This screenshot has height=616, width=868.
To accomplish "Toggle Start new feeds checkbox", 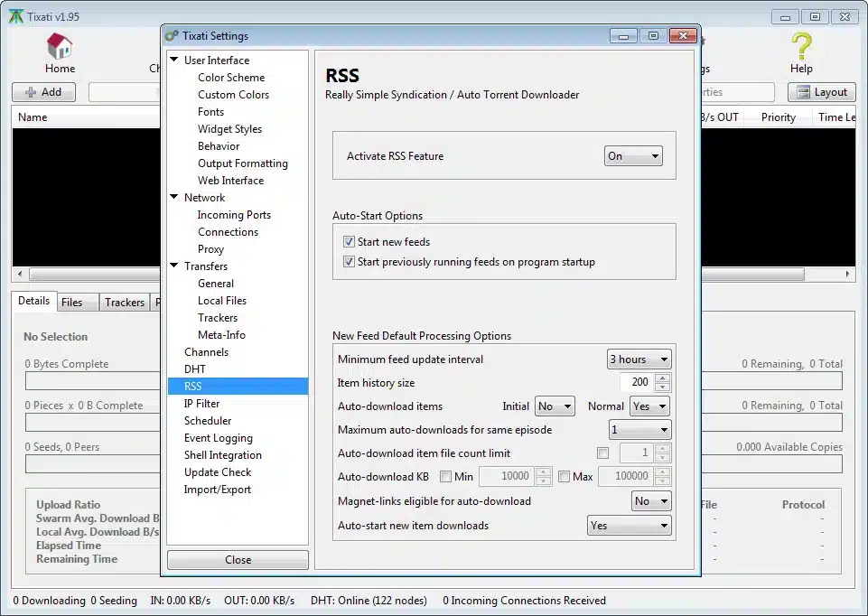I will click(349, 242).
